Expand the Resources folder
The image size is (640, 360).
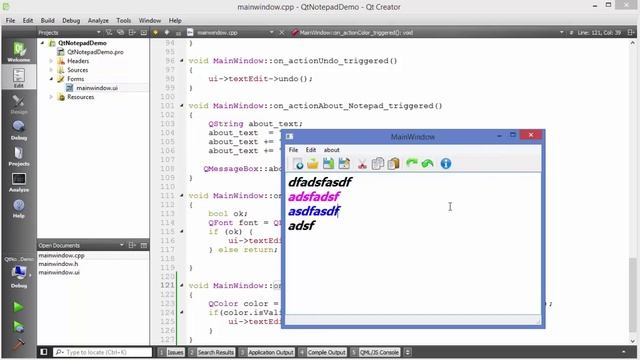click(51, 97)
